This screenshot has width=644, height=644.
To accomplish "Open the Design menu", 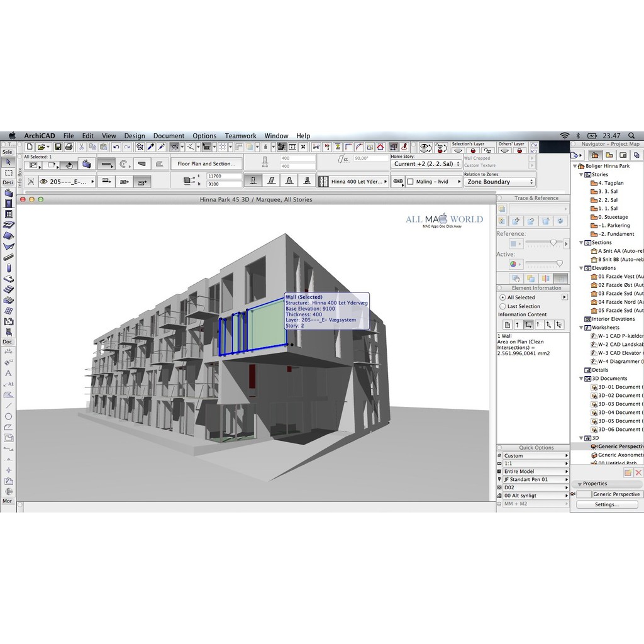I will pos(134,136).
